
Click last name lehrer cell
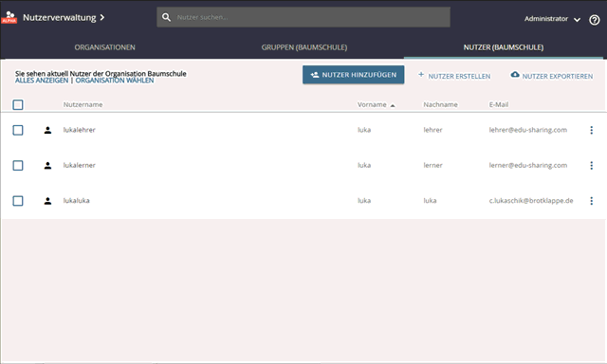[432, 130]
